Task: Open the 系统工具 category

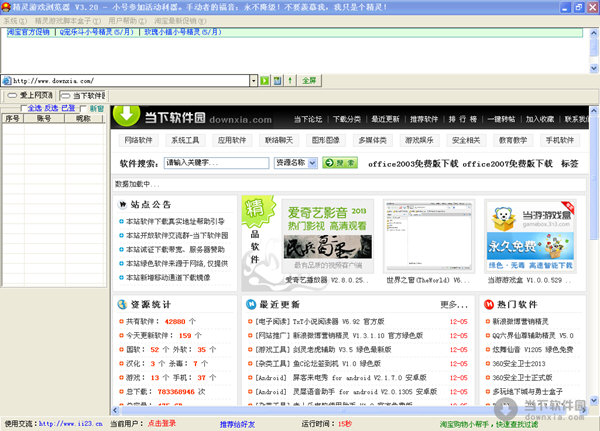Action: [185, 140]
